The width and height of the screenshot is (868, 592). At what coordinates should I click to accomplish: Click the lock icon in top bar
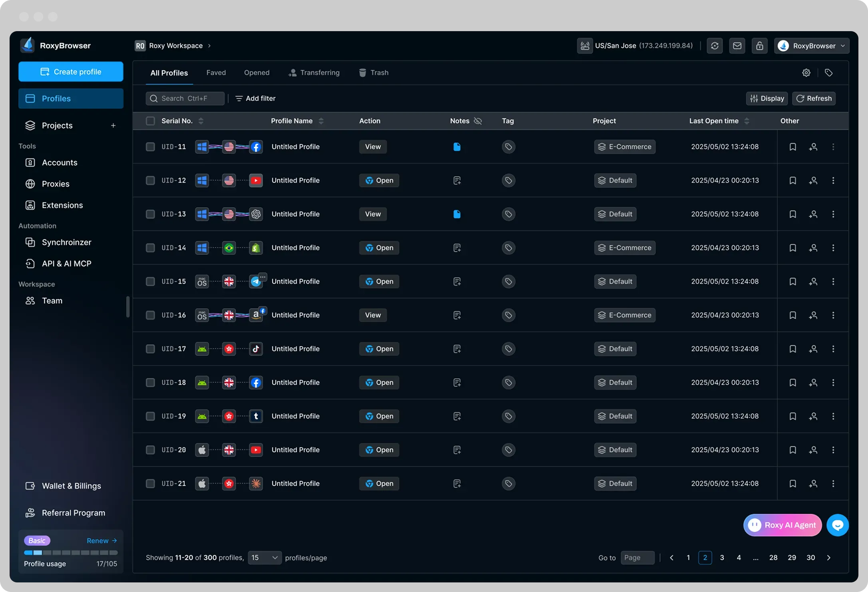pos(759,46)
